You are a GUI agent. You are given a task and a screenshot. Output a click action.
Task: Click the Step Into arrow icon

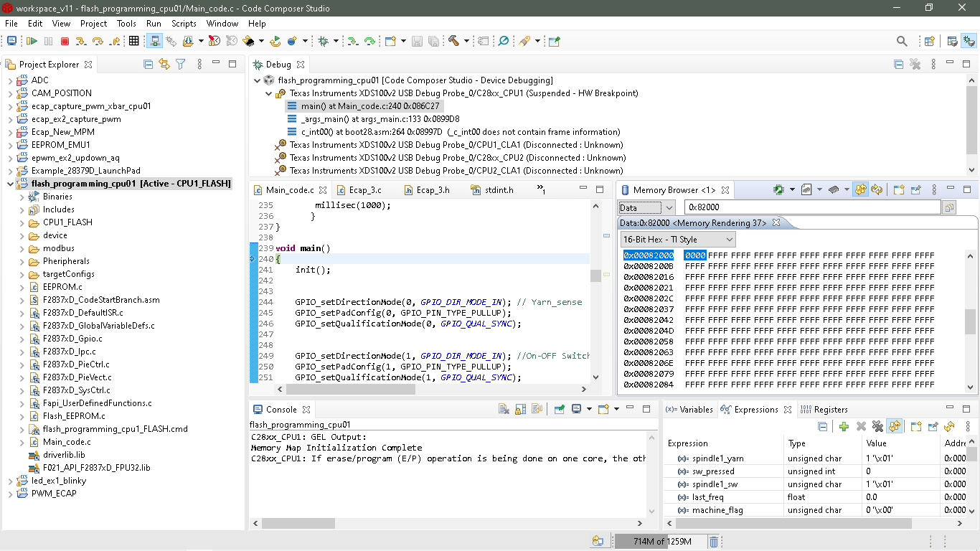click(81, 41)
